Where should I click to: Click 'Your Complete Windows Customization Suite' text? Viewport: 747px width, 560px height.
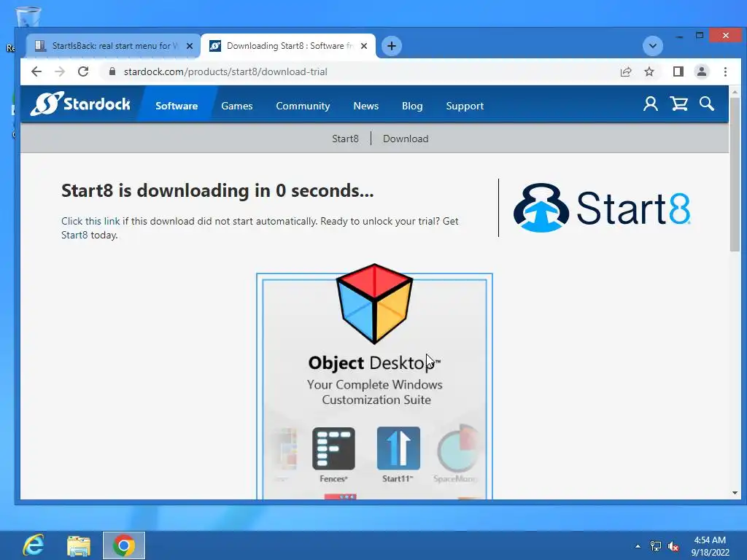(375, 392)
